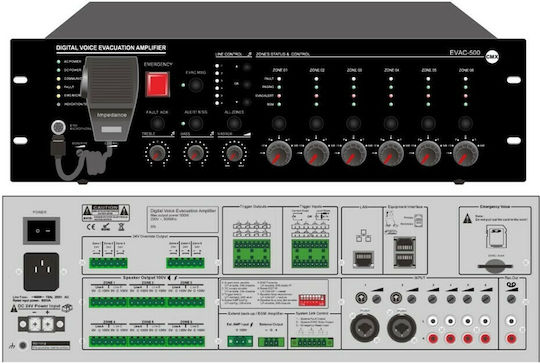Toggle the red DIP switch block

(x=312, y=300)
